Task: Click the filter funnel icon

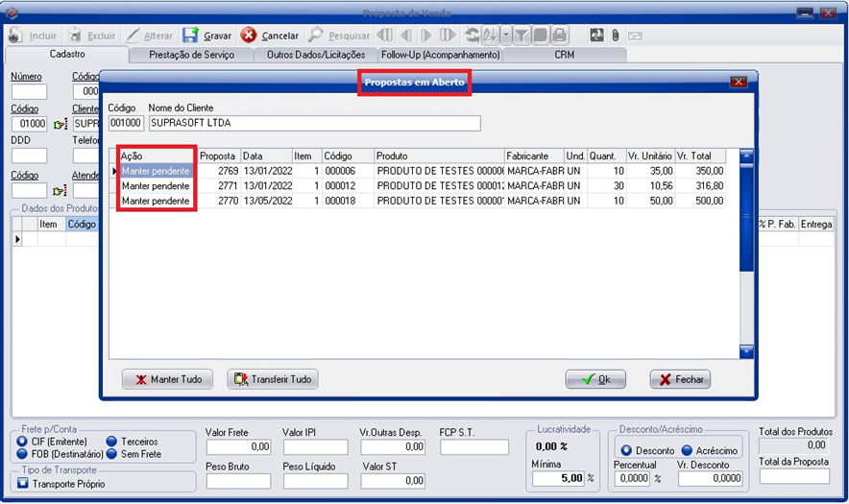Action: [x=521, y=36]
